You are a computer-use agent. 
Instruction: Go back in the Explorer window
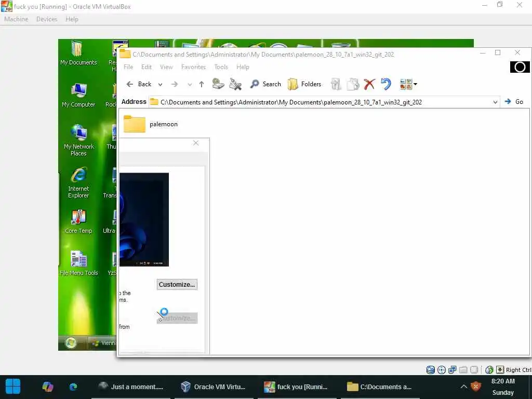pyautogui.click(x=138, y=84)
